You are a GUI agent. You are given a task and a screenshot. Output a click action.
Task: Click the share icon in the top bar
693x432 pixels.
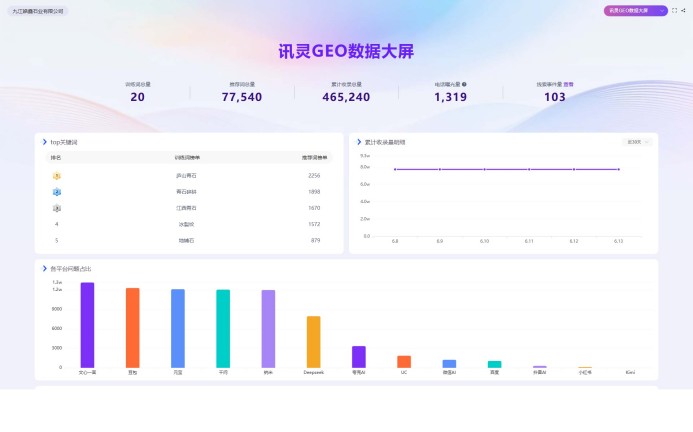[x=683, y=11]
